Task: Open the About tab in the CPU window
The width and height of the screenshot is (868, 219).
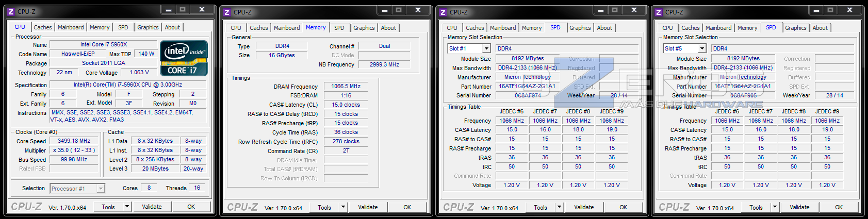Action: [x=172, y=28]
